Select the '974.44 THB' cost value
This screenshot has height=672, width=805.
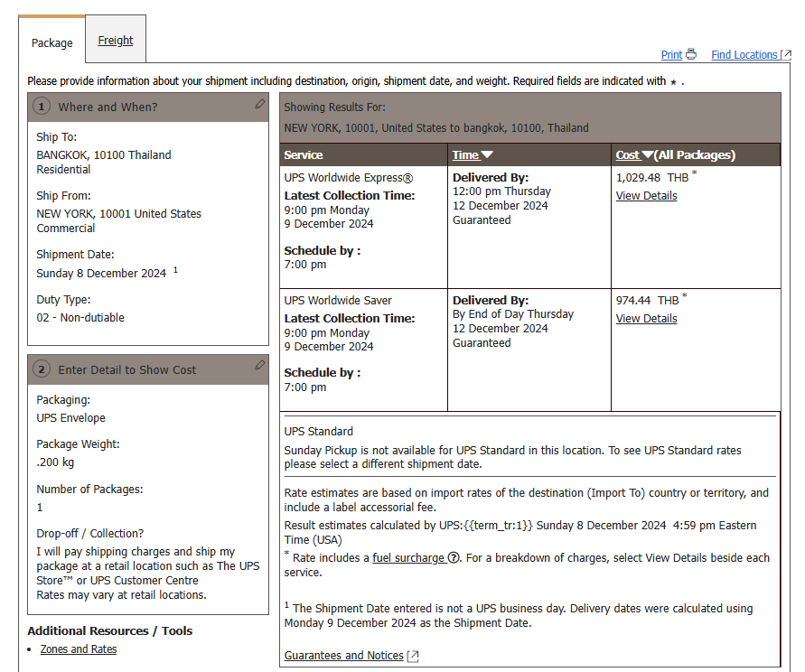point(648,300)
